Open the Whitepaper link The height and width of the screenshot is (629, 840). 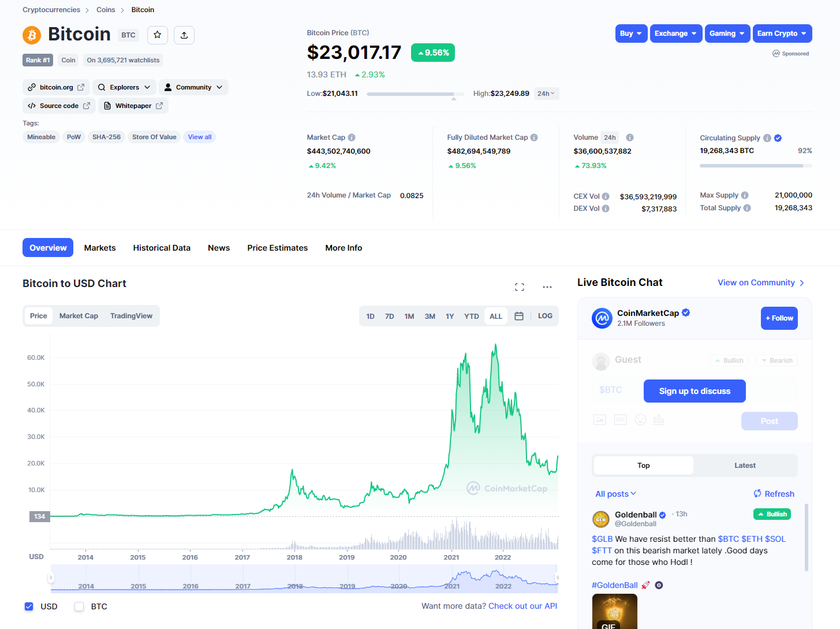click(133, 106)
